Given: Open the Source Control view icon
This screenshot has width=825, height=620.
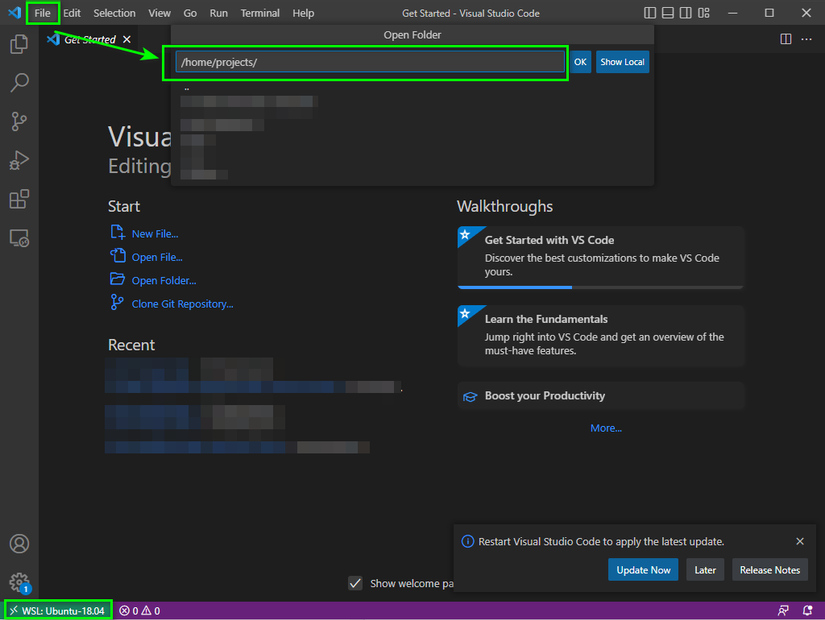Looking at the screenshot, I should (19, 122).
